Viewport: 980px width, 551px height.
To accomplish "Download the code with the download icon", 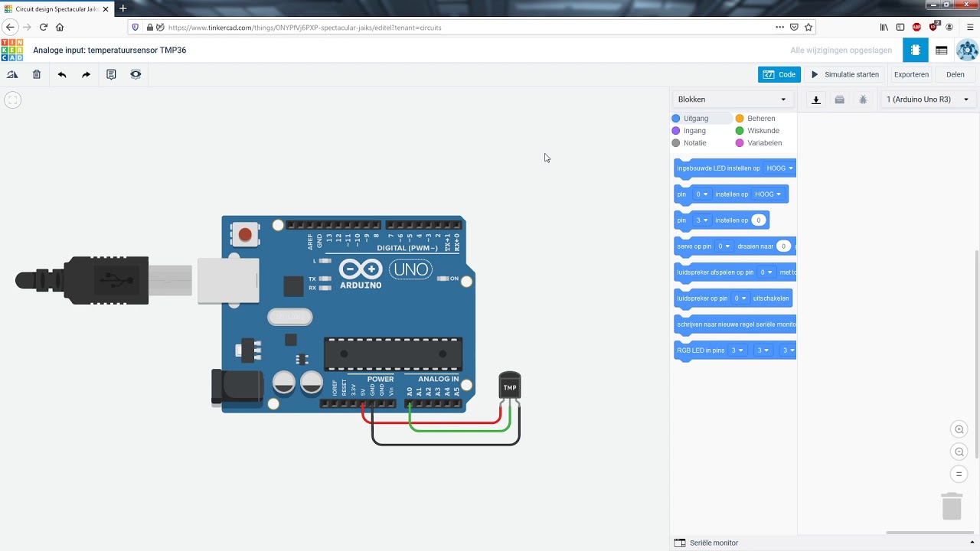I will tap(816, 99).
